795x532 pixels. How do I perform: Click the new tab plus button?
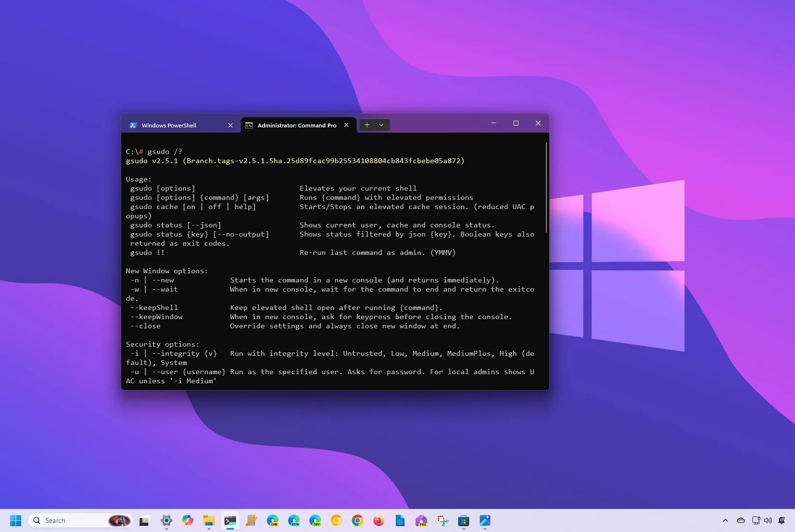pyautogui.click(x=367, y=125)
